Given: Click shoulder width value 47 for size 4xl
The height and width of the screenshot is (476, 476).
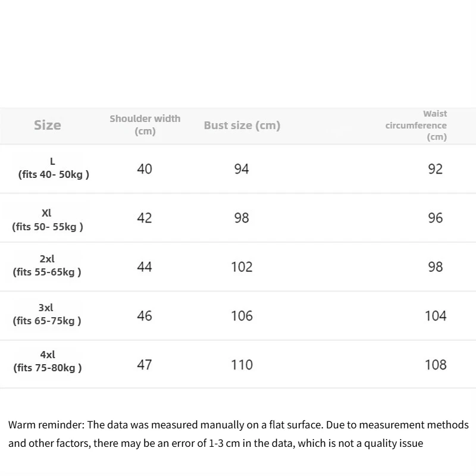Looking at the screenshot, I should (x=145, y=365).
